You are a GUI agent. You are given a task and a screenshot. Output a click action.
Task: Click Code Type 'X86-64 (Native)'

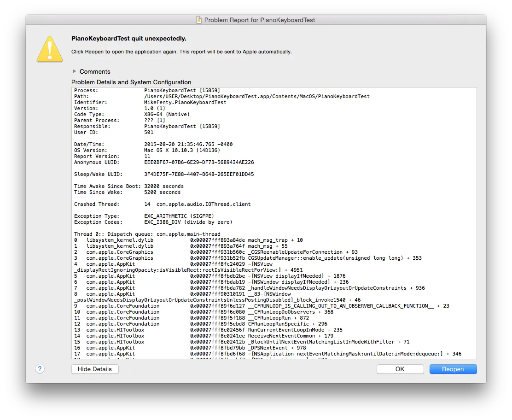coord(167,114)
